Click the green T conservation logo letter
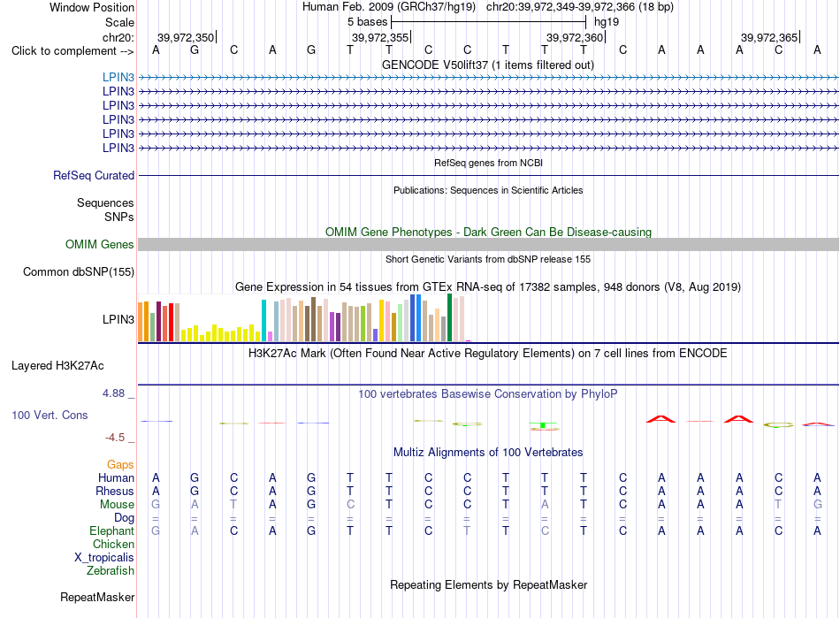This screenshot has height=618, width=840. click(x=544, y=425)
